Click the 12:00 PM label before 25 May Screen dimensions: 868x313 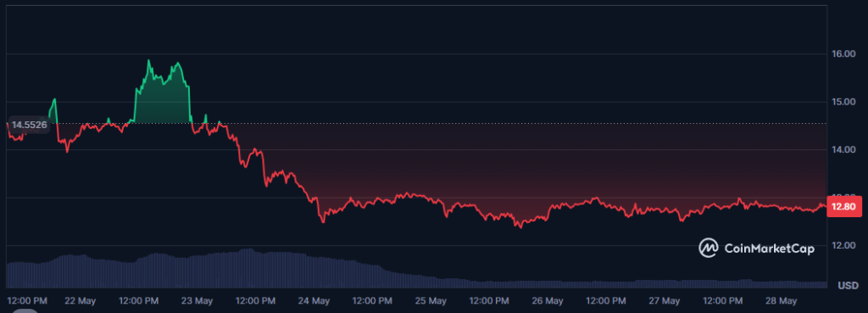point(373,301)
